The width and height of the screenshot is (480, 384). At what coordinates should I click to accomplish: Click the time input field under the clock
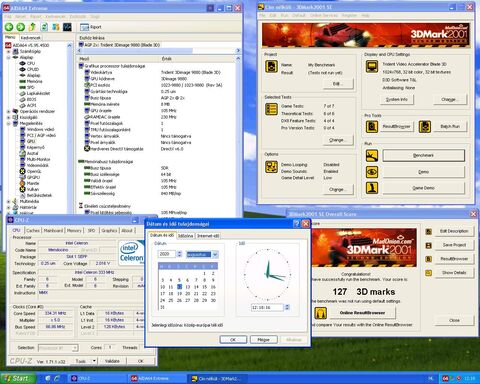(267, 307)
